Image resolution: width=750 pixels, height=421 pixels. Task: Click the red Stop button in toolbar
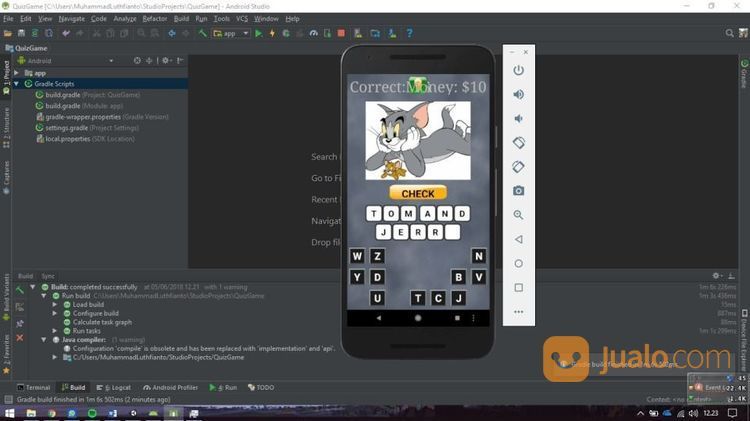coord(341,33)
